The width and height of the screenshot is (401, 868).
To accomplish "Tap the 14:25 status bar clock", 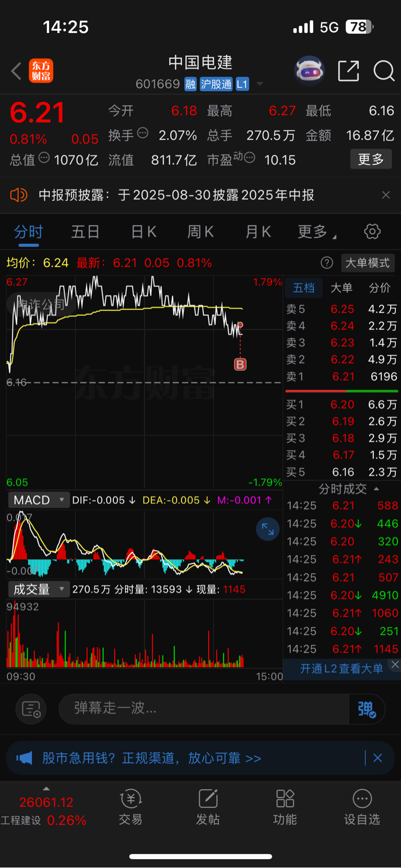I will click(x=66, y=27).
